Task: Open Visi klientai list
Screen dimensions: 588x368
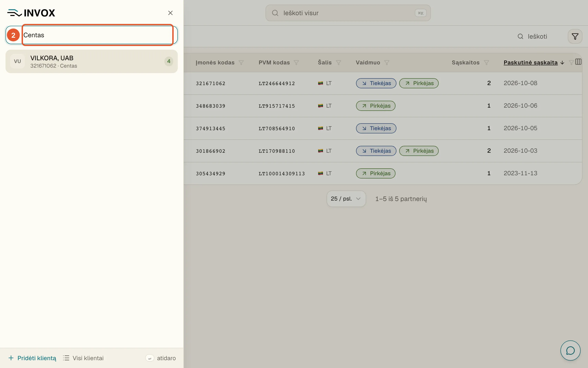Action: click(83, 358)
